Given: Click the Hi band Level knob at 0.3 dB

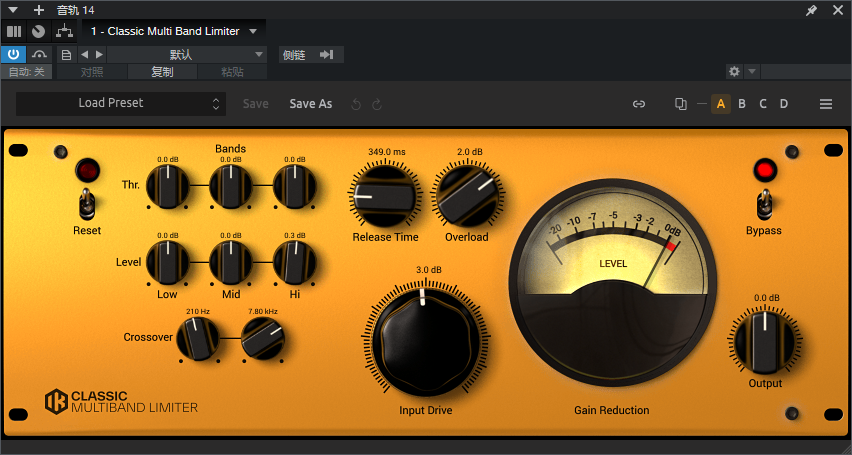Looking at the screenshot, I should point(295,263).
